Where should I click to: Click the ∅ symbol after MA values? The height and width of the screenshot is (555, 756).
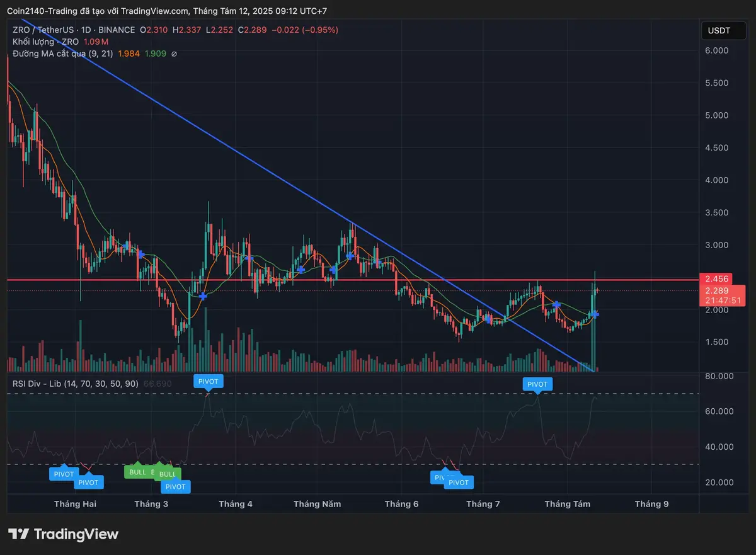coord(174,54)
